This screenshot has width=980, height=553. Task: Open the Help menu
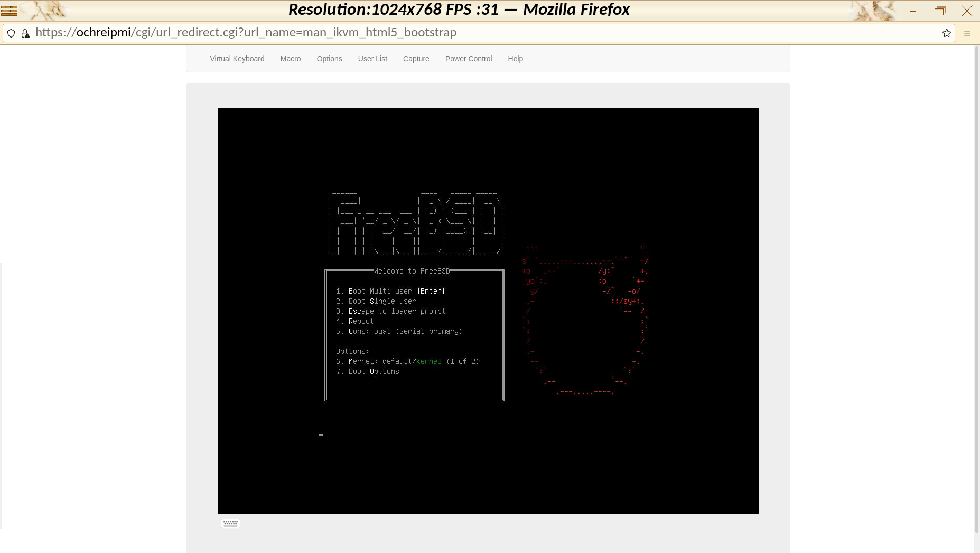(515, 59)
